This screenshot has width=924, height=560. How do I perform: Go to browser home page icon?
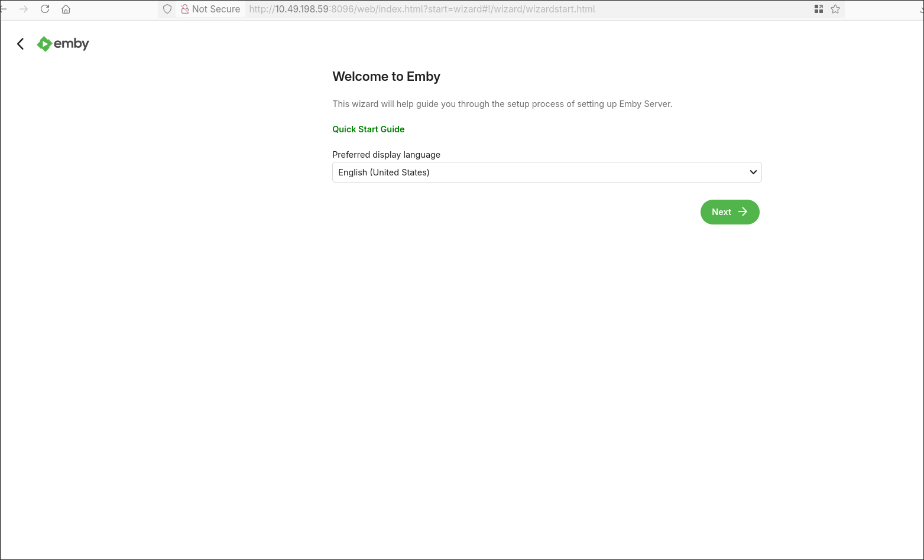tap(66, 9)
